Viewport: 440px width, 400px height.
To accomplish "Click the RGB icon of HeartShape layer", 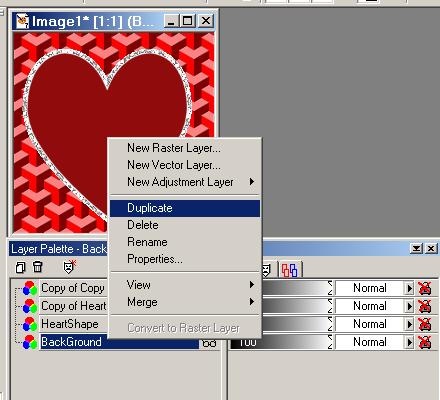I will tap(30, 324).
